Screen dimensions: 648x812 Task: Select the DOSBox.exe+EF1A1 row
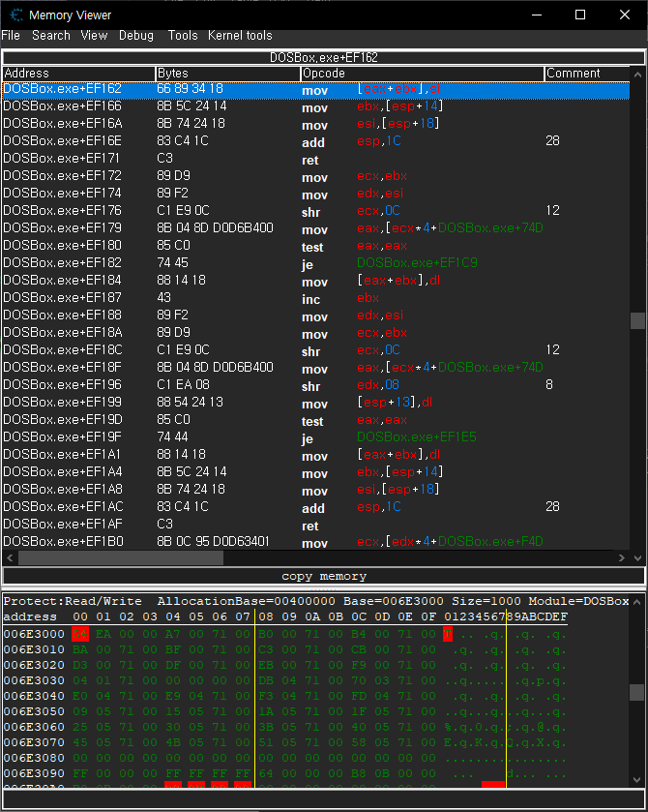(x=315, y=455)
